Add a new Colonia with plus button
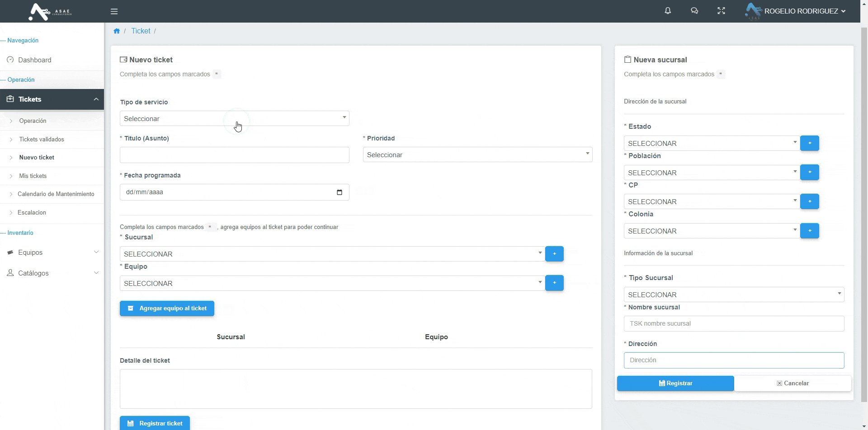Screen dimensions: 868x430 pyautogui.click(x=809, y=231)
